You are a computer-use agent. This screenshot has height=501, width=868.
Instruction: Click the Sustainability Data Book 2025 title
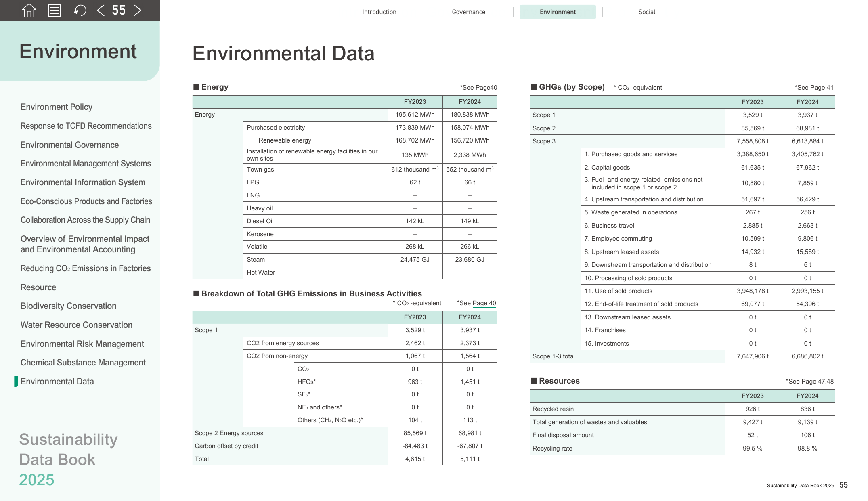coord(69,460)
